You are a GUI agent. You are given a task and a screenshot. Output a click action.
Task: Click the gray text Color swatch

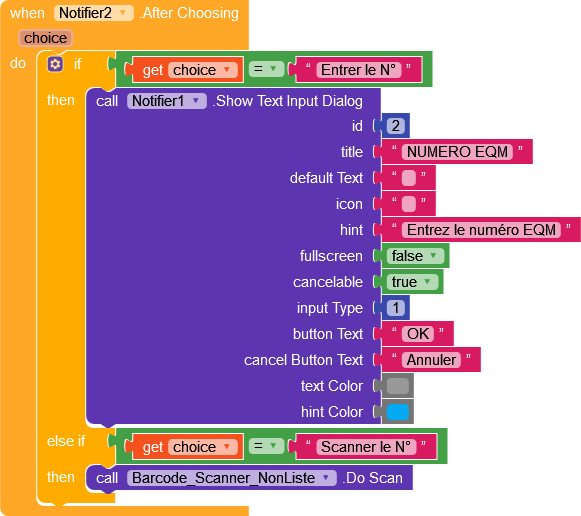(398, 386)
